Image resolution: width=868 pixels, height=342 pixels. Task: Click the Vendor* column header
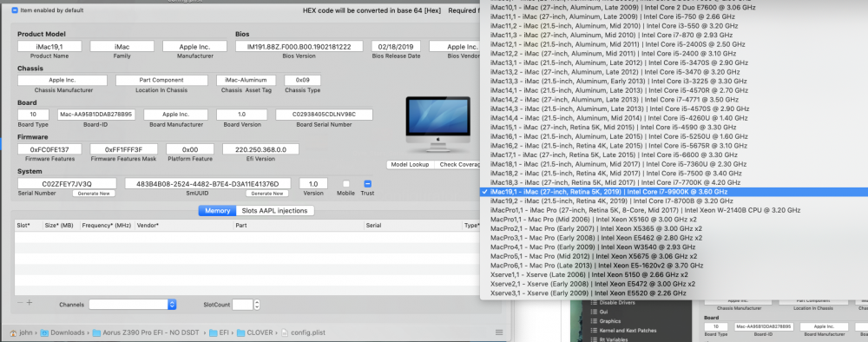[184, 225]
